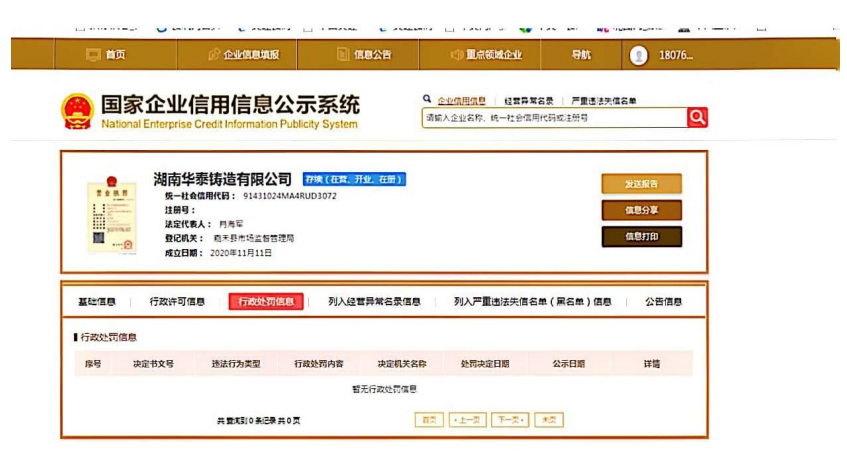This screenshot has height=458, width=847.
Task: Switch to the 公告信息 tab
Action: [663, 302]
